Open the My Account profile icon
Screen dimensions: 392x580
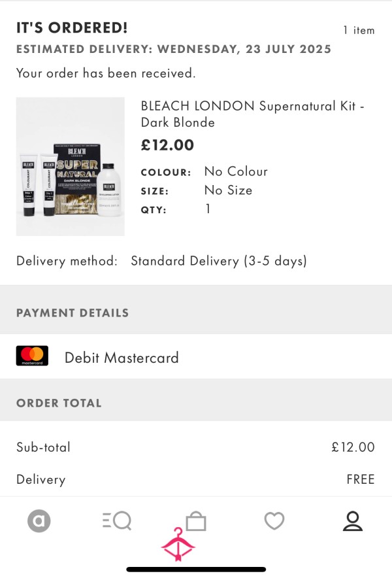pyautogui.click(x=352, y=520)
